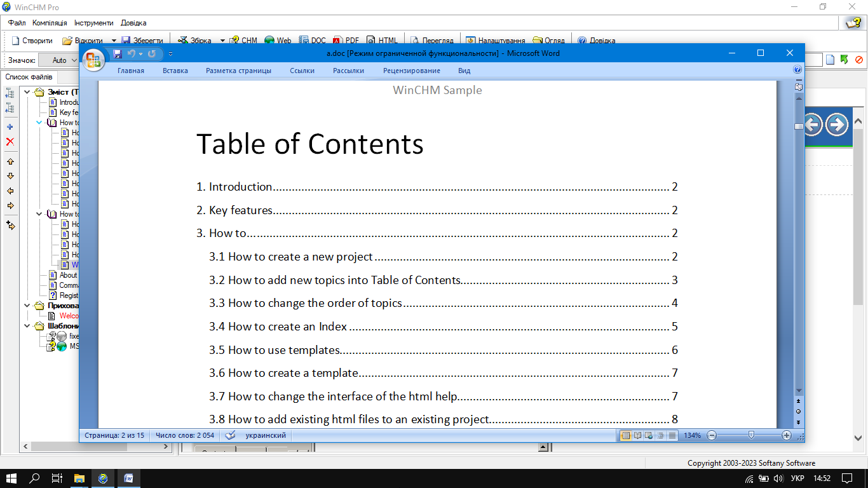This screenshot has width=868, height=488.
Task: Click the Word Office button orb
Action: pyautogui.click(x=93, y=60)
